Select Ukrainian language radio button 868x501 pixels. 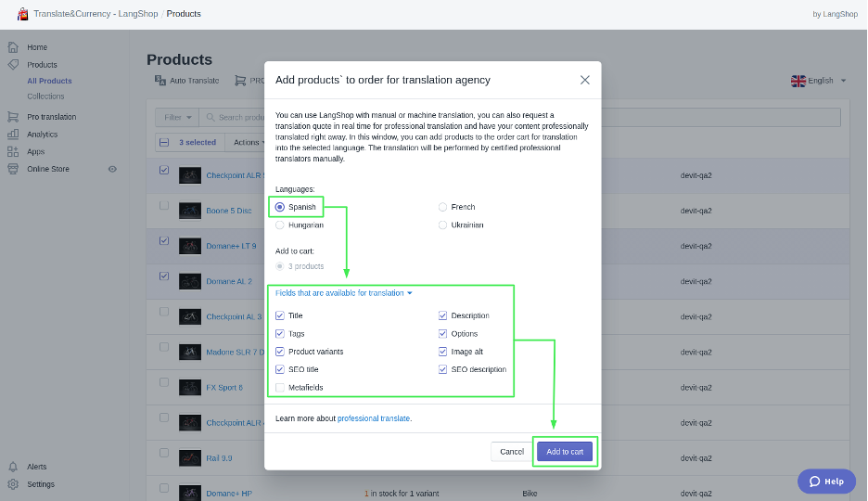tap(443, 225)
